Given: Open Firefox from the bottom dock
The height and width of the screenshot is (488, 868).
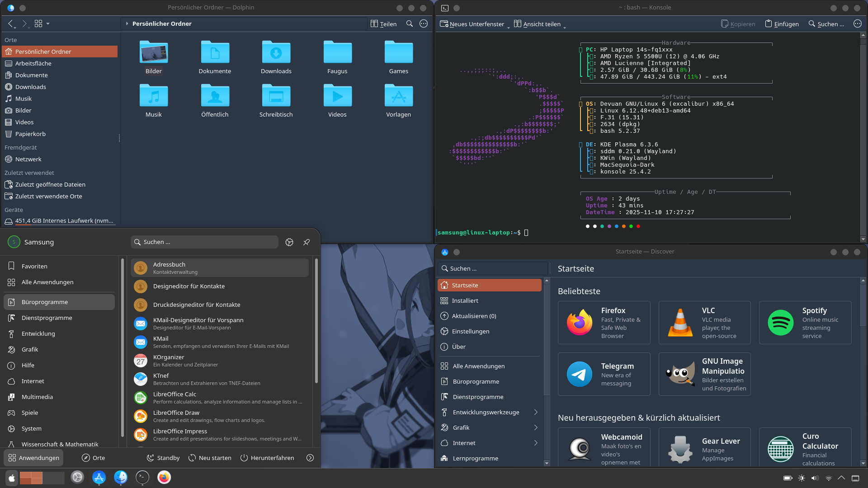Looking at the screenshot, I should pos(164,477).
